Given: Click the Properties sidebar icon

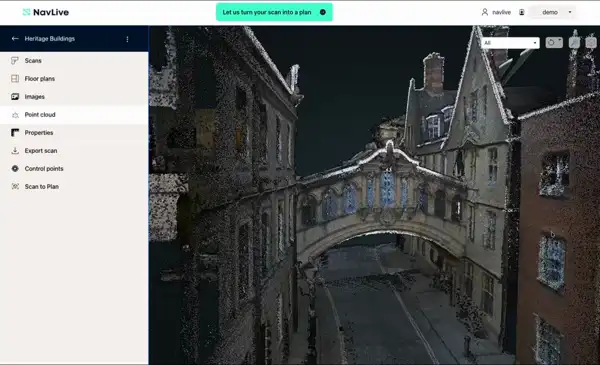Looking at the screenshot, I should pyautogui.click(x=15, y=133).
